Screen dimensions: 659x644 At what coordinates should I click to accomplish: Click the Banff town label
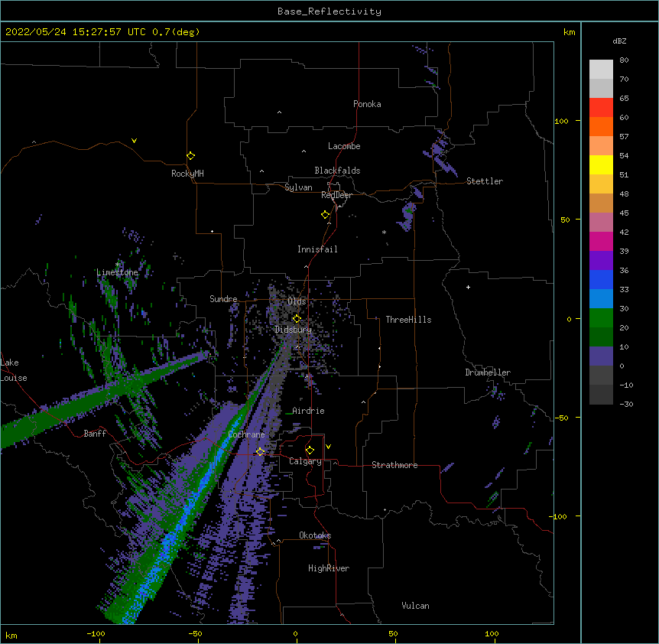95,434
